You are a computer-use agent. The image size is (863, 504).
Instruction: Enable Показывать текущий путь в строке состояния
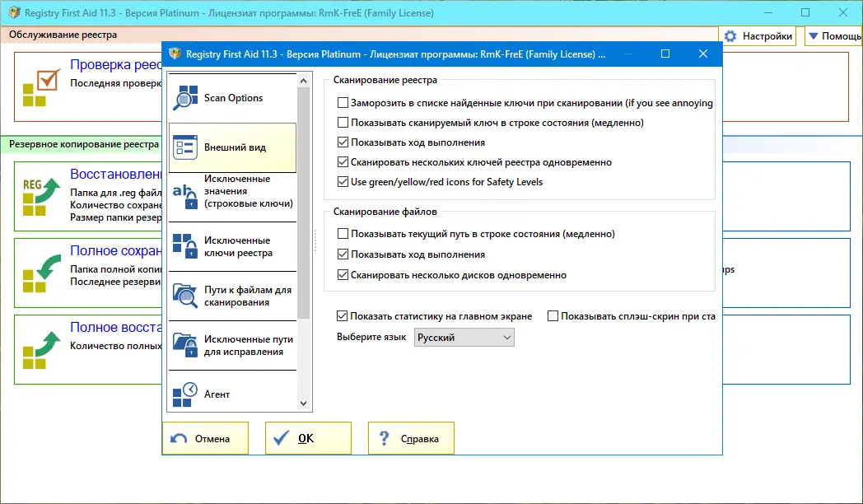[343, 234]
